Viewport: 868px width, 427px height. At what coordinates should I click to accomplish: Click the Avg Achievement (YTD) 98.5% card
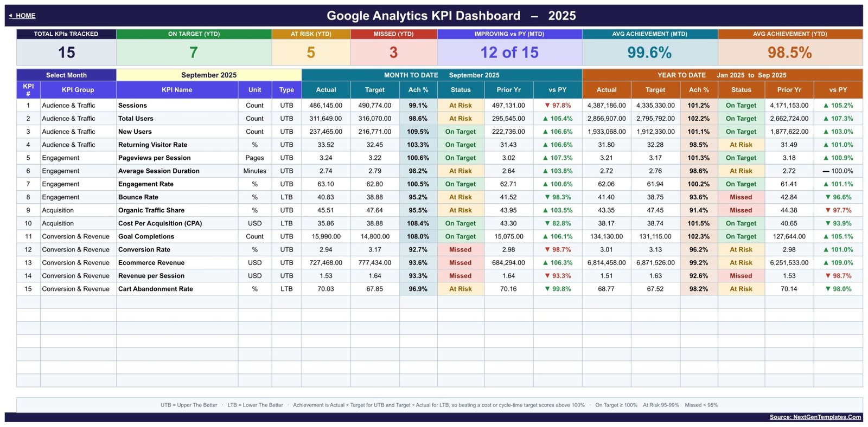pyautogui.click(x=790, y=53)
